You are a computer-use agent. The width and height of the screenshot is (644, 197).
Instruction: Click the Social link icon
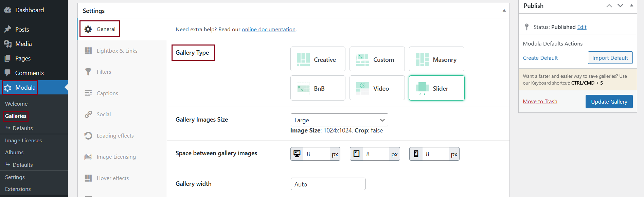[88, 114]
